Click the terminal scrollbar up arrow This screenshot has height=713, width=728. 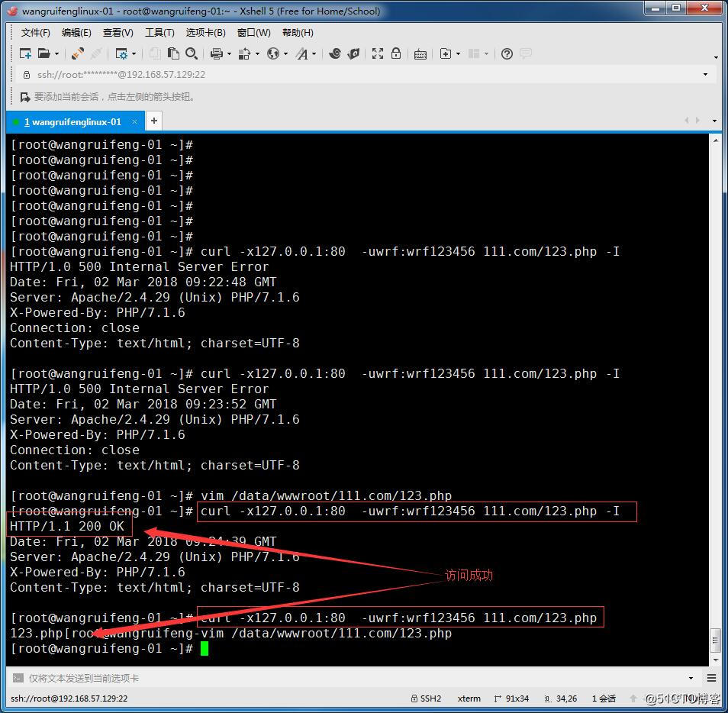pyautogui.click(x=716, y=140)
